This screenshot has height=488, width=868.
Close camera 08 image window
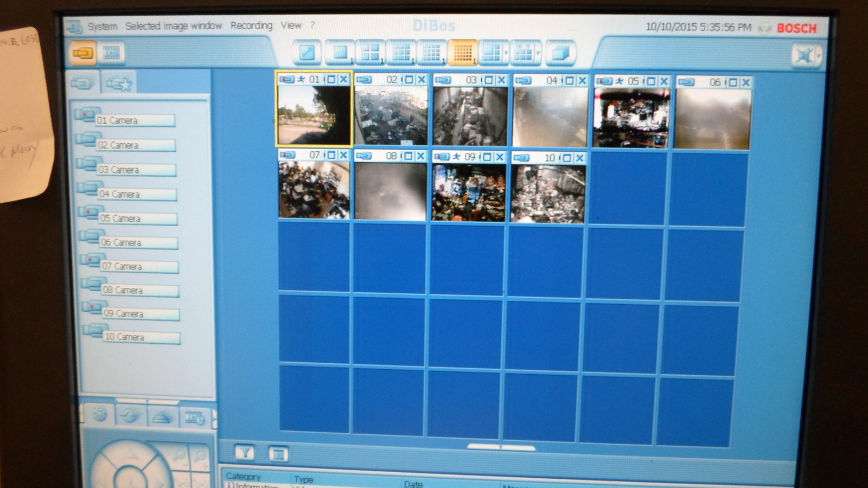click(420, 156)
